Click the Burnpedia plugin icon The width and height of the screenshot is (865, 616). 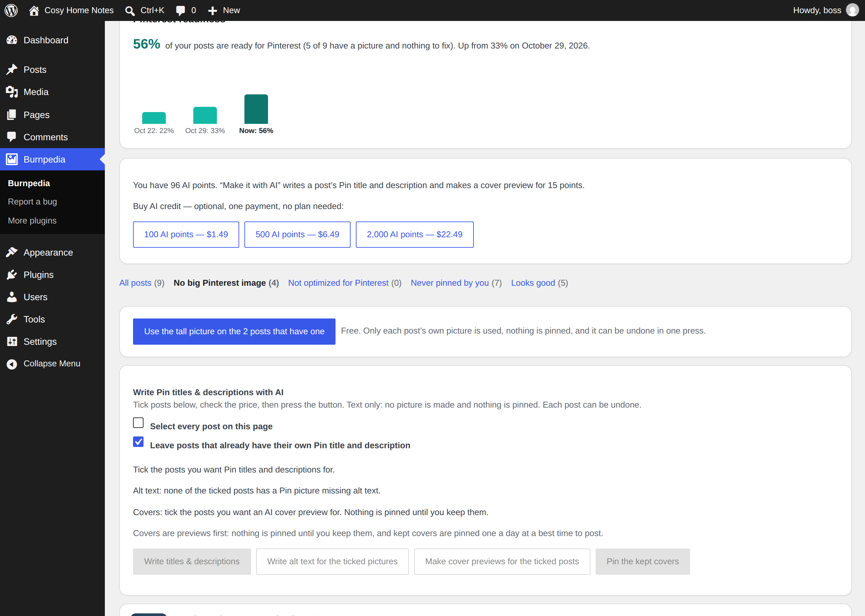tap(12, 159)
